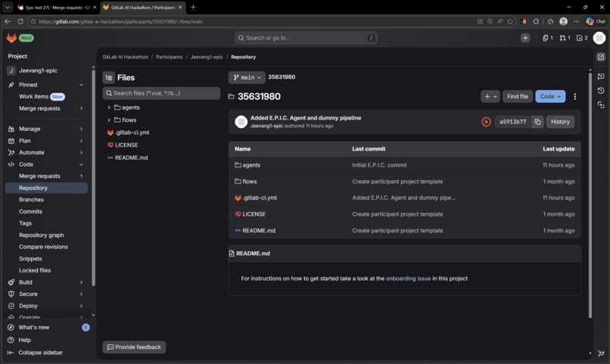
Task: Collapse the Pinned sidebar section
Action: pos(81,85)
